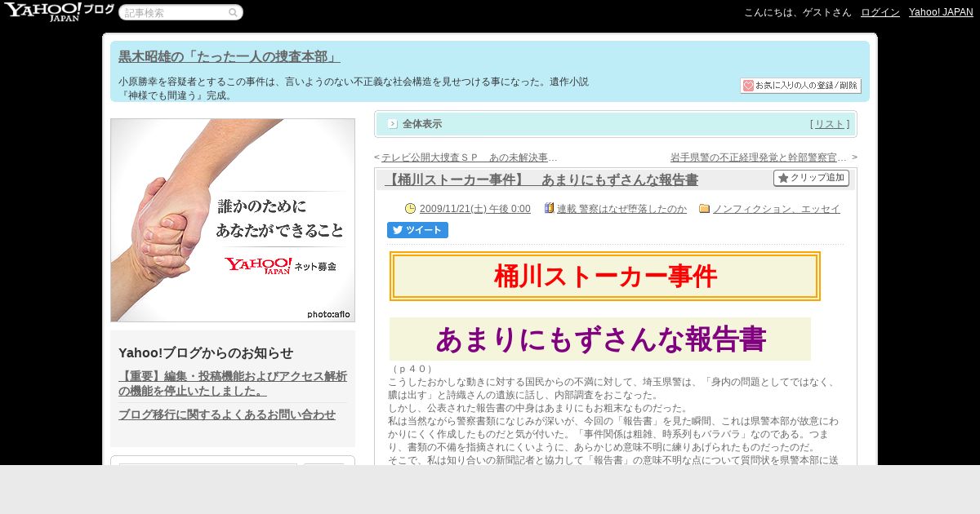Click the folder icon beside ノンフィクション

coord(705,209)
